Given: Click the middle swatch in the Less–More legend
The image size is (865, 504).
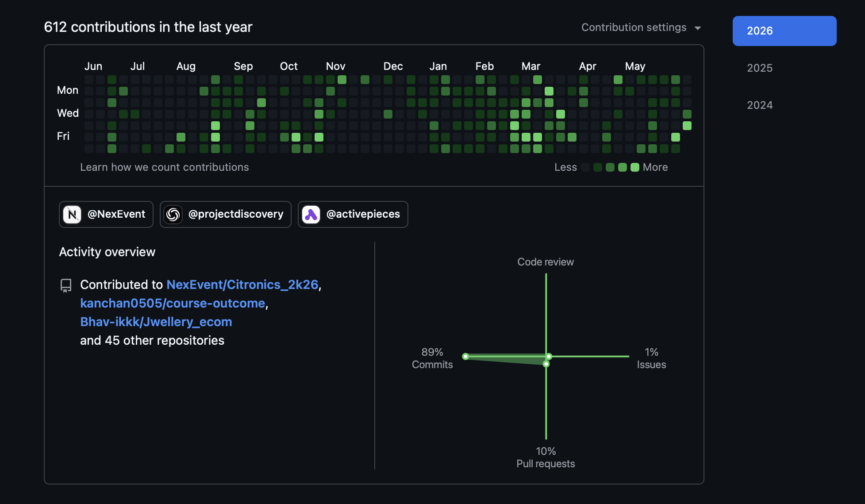Looking at the screenshot, I should pyautogui.click(x=610, y=167).
